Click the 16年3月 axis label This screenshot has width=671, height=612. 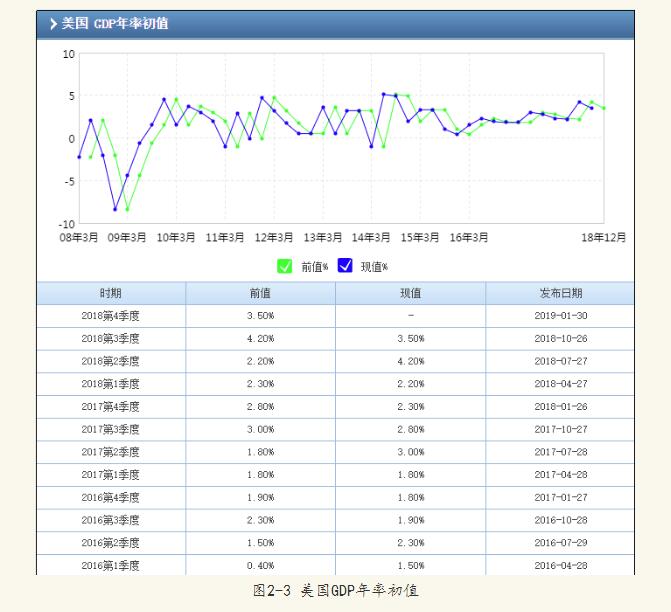tap(469, 237)
